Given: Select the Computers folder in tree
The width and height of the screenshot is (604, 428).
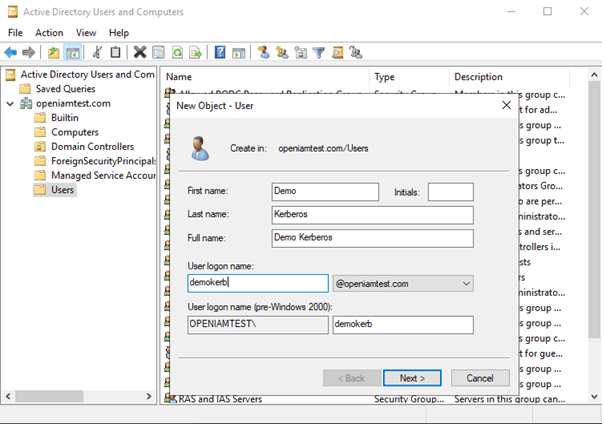Looking at the screenshot, I should pyautogui.click(x=74, y=132).
